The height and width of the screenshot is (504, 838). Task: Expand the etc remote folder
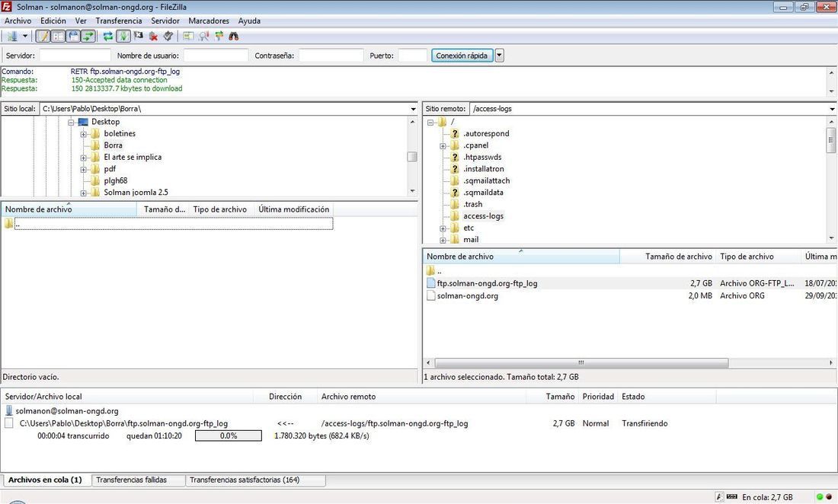[443, 228]
